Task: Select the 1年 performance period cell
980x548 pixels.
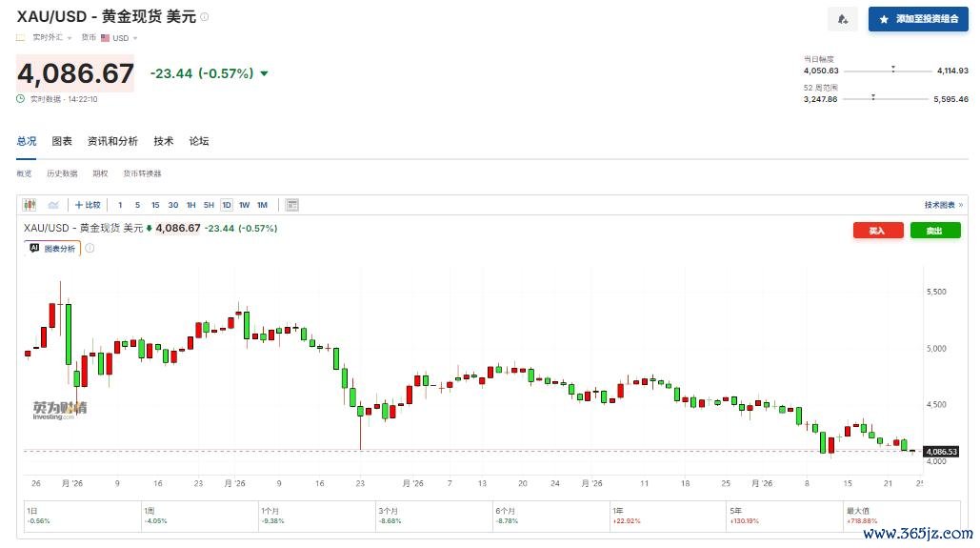Action: pos(668,517)
